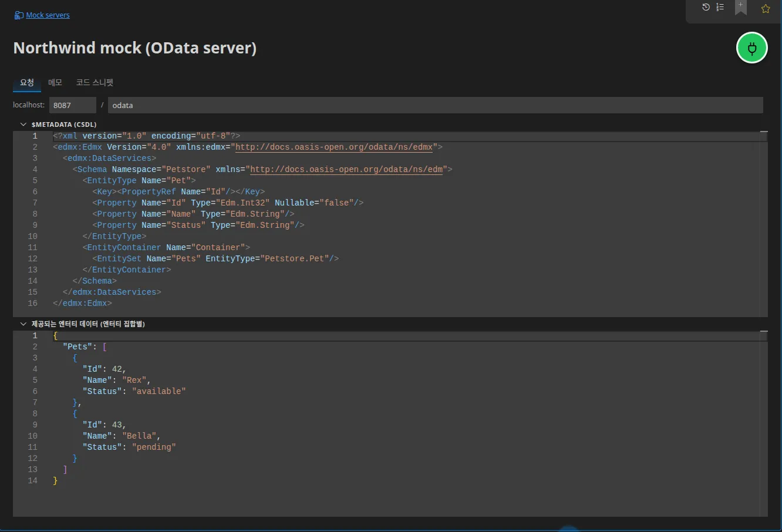Click the oasis-open edm namespace URL on the Schema line

coord(346,169)
